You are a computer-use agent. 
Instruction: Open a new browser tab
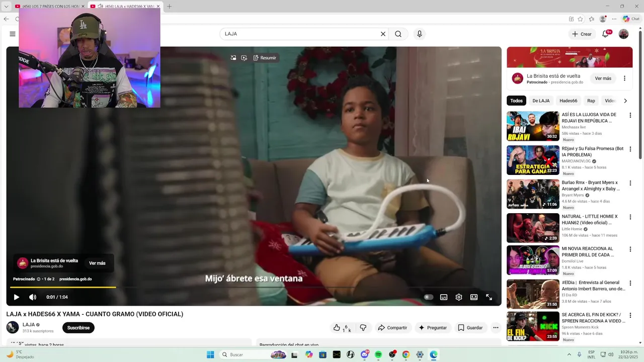(x=169, y=7)
